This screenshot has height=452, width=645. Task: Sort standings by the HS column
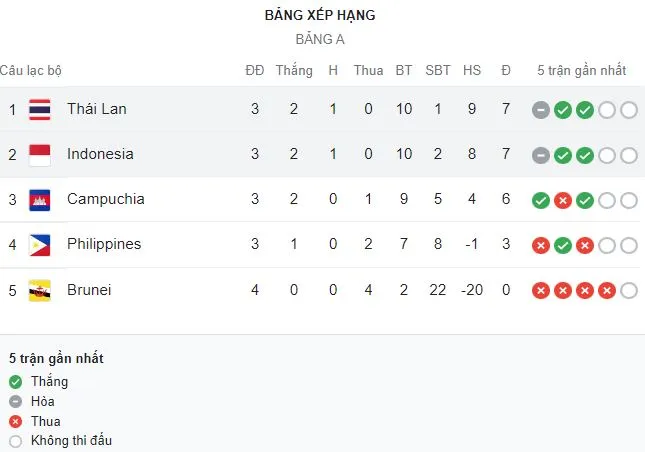pos(472,70)
